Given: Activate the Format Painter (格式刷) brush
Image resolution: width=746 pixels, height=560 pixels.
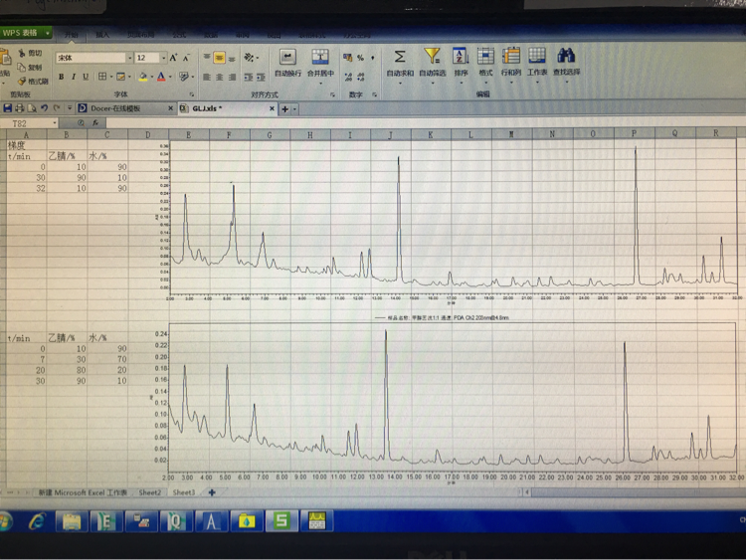Looking at the screenshot, I should click(x=22, y=81).
